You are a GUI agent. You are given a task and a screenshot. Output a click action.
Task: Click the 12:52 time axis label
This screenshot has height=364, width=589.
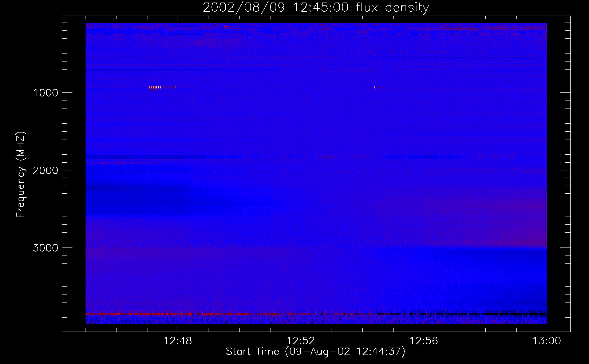click(x=301, y=341)
